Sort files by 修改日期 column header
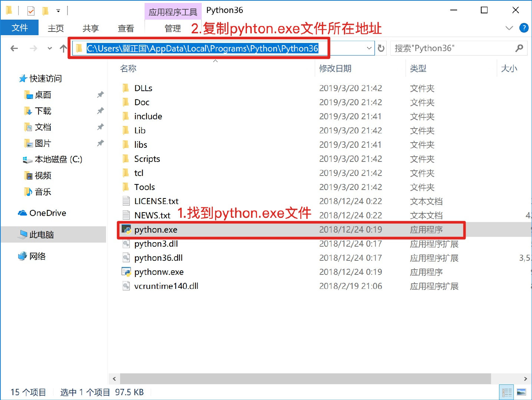This screenshot has height=400, width=532. 335,69
